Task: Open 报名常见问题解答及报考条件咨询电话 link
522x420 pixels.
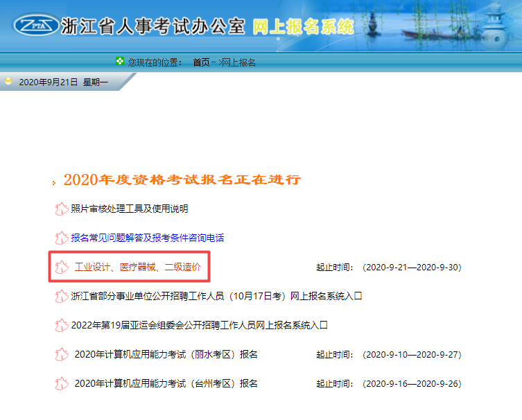Action: pyautogui.click(x=148, y=238)
